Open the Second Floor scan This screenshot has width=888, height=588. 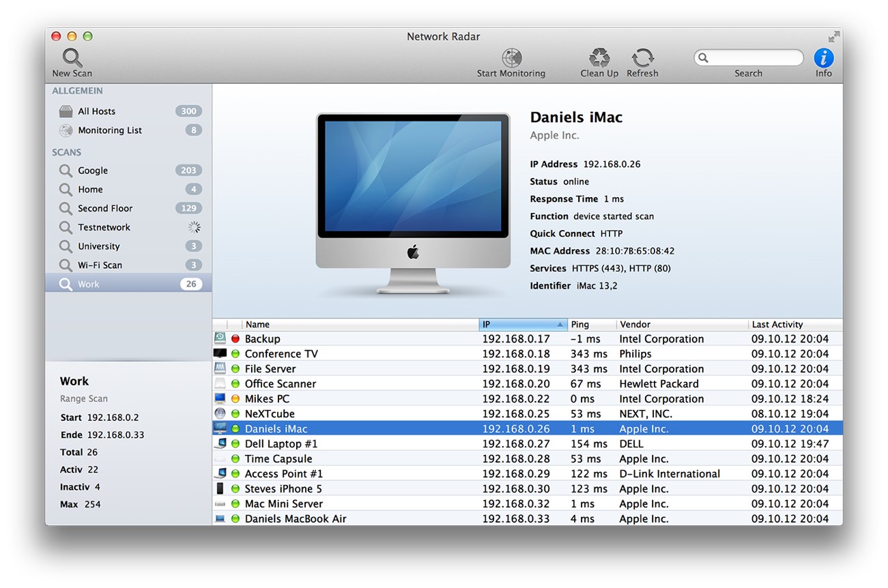point(104,208)
